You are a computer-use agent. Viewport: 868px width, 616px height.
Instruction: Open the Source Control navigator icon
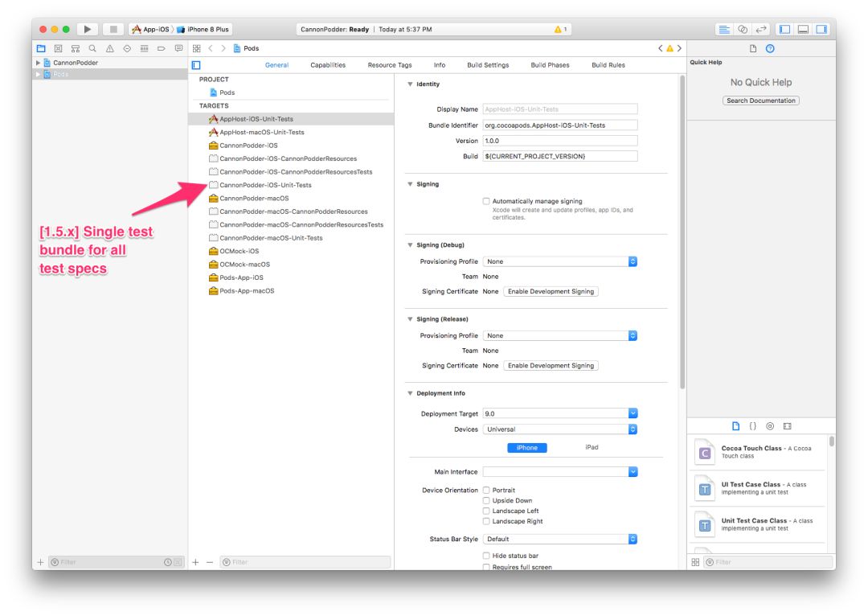click(x=58, y=49)
